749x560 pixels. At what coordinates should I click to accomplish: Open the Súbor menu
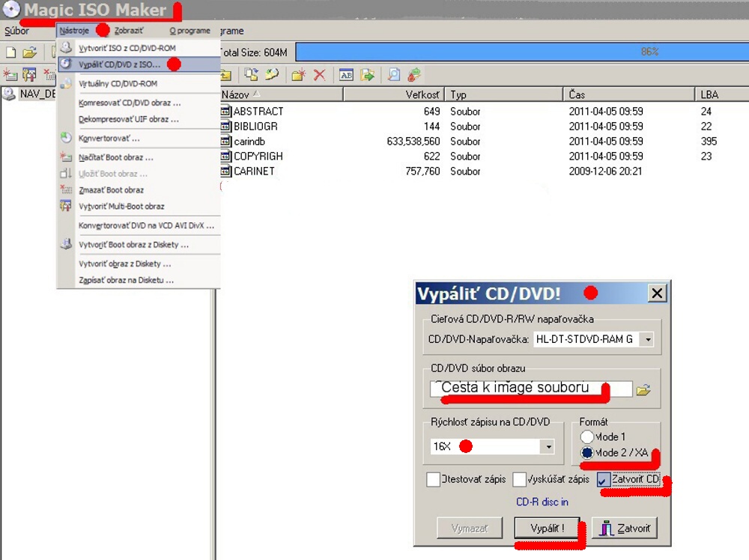(16, 31)
